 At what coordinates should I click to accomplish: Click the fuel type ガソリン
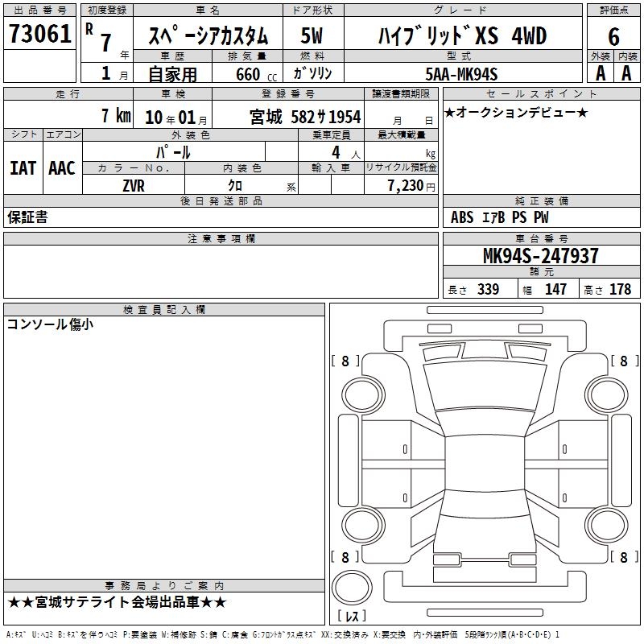click(x=312, y=73)
